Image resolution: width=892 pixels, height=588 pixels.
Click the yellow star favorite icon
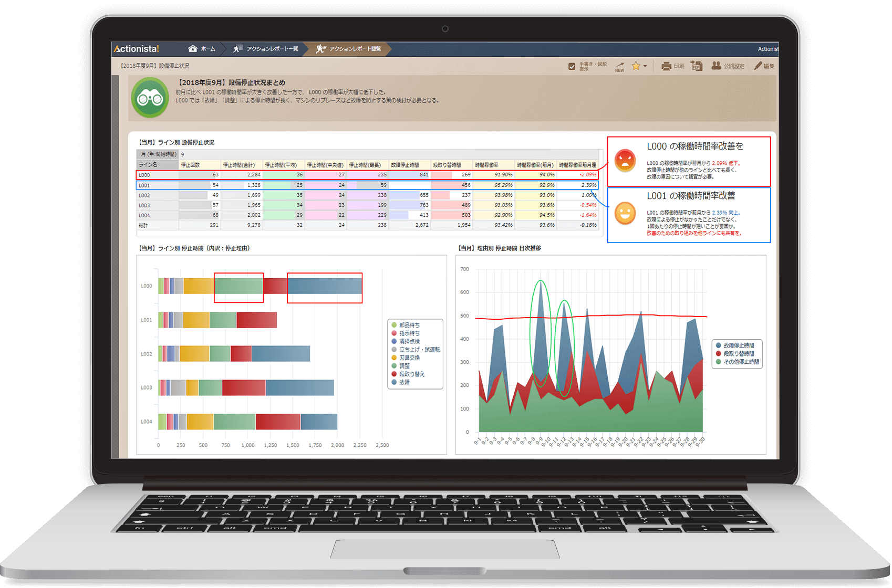636,66
